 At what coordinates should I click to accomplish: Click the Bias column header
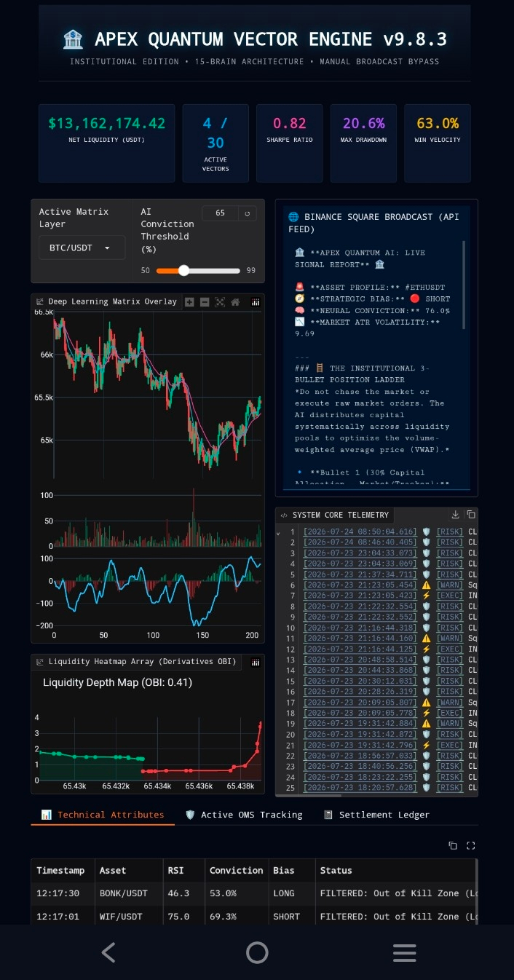(290, 870)
